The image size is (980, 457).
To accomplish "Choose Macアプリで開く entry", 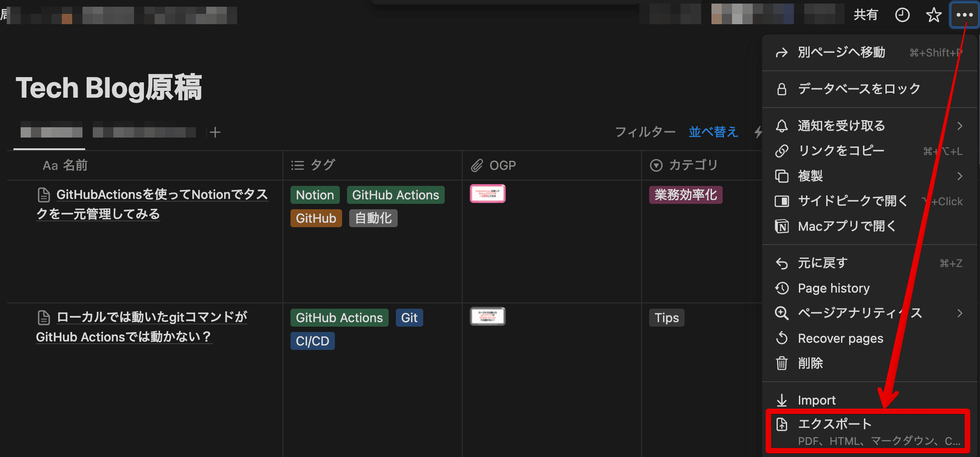I will point(869,226).
